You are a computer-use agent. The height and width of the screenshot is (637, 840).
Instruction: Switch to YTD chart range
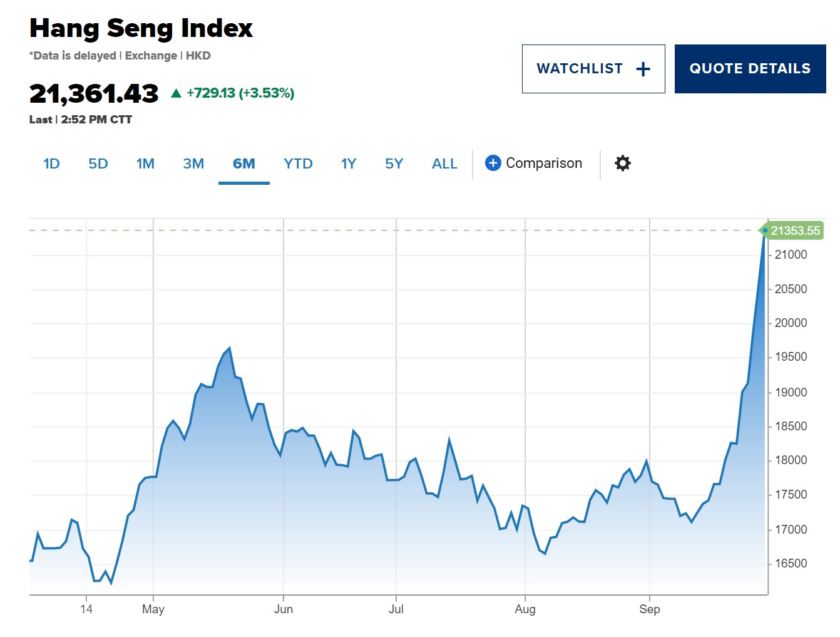298,164
